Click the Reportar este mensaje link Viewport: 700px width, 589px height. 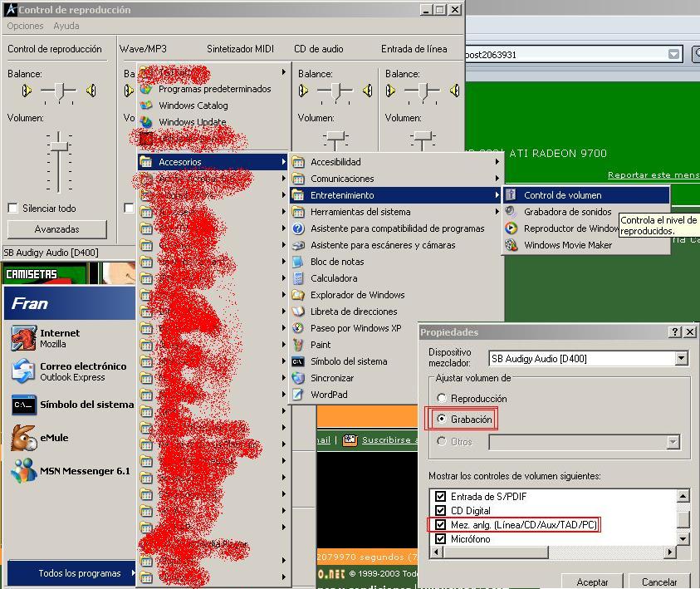(653, 175)
